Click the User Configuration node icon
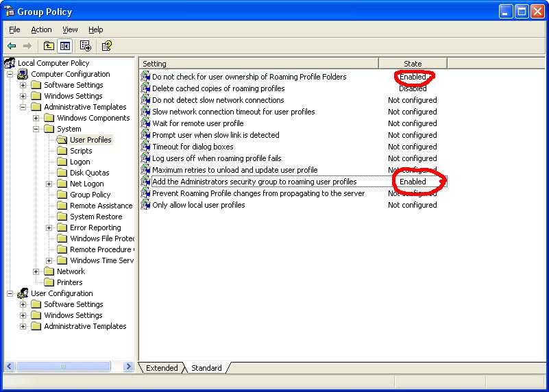This screenshot has width=549, height=392. (x=23, y=293)
